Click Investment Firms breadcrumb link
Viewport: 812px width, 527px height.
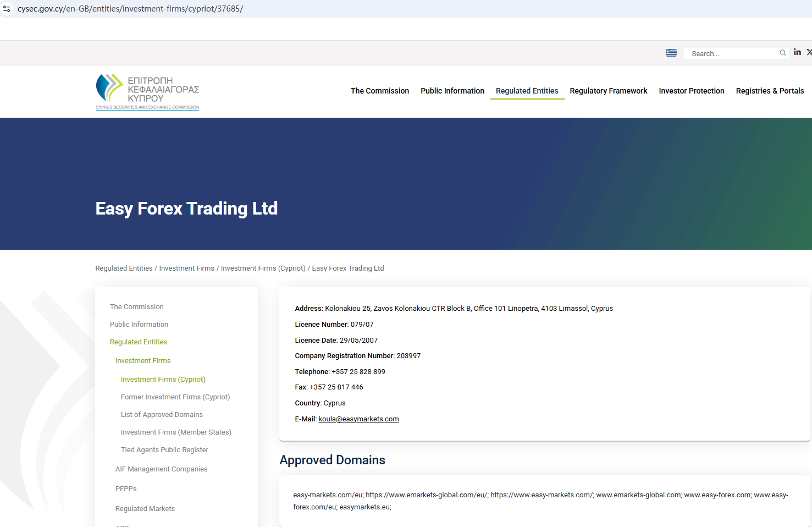tap(186, 268)
